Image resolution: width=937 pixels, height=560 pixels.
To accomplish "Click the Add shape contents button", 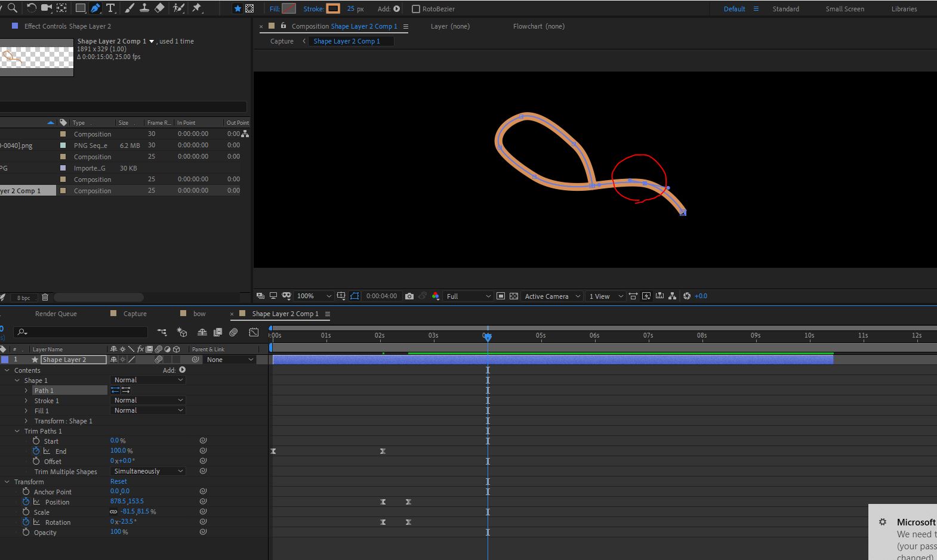I will 182,370.
